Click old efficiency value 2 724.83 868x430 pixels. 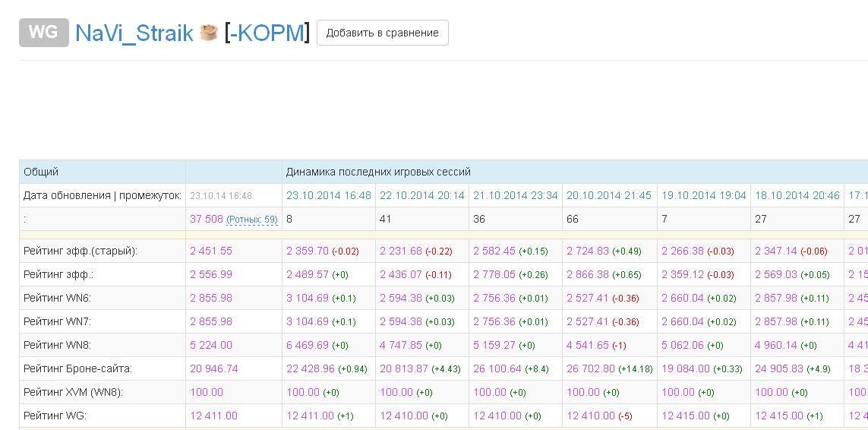tap(589, 251)
